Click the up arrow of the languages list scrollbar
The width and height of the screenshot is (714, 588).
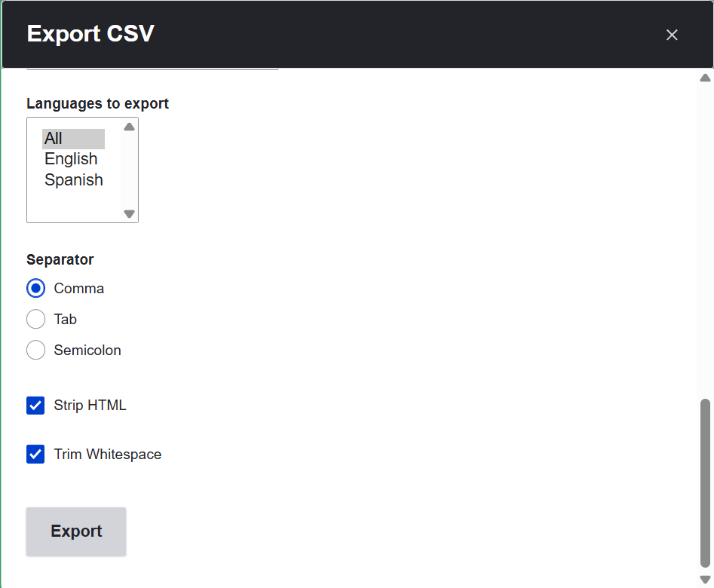pyautogui.click(x=128, y=127)
